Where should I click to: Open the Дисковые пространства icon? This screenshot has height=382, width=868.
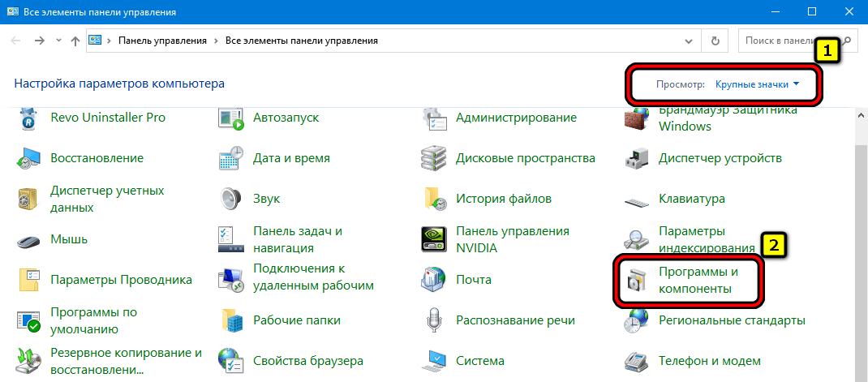(x=433, y=158)
